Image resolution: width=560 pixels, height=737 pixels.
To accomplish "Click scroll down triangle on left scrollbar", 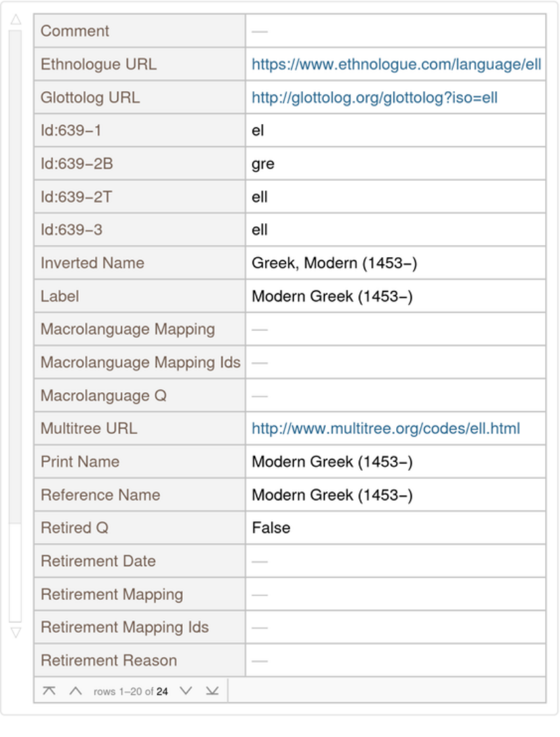I will tap(15, 633).
